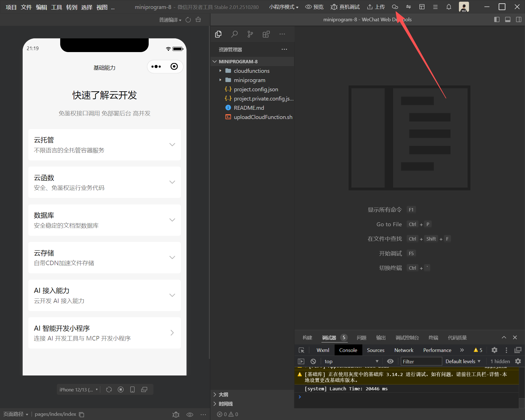Open the Source Control branch icon
Viewport: 525px width, 420px height.
[x=250, y=34]
